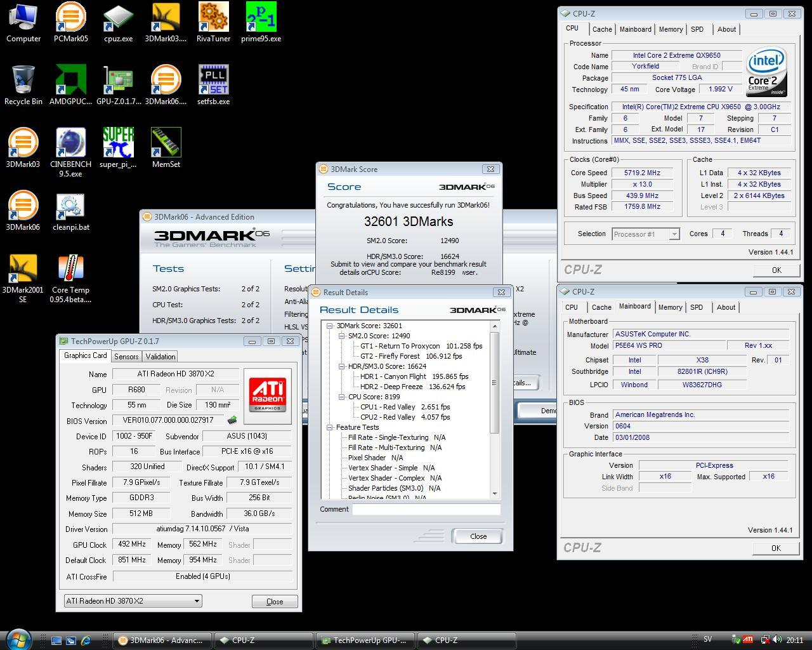Switch to the Validation tab in GPU-Z
The height and width of the screenshot is (650, 812).
[x=160, y=357]
